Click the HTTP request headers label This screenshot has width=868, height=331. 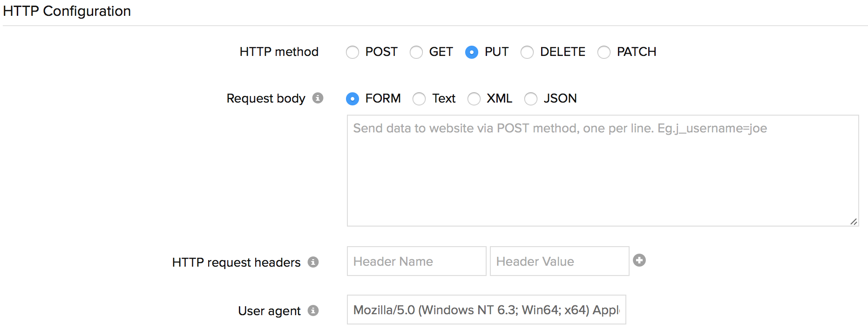236,262
